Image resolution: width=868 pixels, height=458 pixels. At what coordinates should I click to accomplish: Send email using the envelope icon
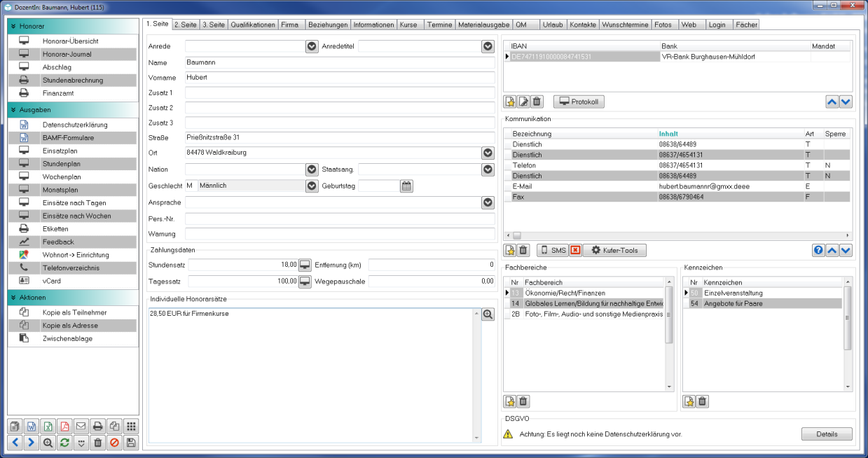point(81,426)
